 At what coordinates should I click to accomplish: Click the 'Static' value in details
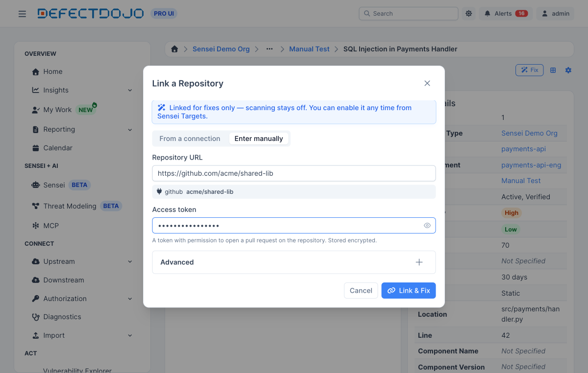(x=511, y=293)
